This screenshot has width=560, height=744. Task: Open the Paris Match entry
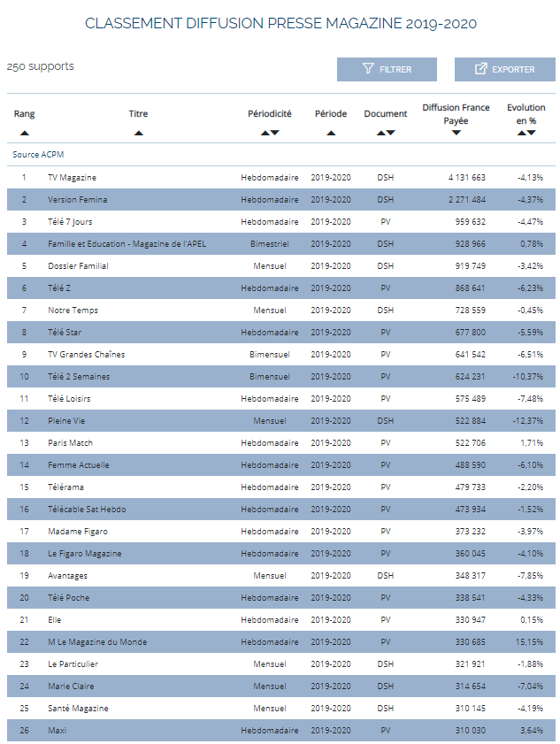point(70,443)
